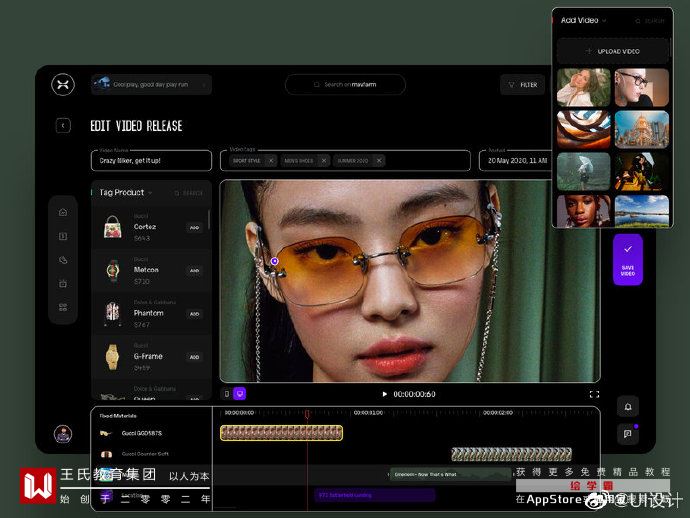Search within the Tag Product panel

(x=188, y=193)
